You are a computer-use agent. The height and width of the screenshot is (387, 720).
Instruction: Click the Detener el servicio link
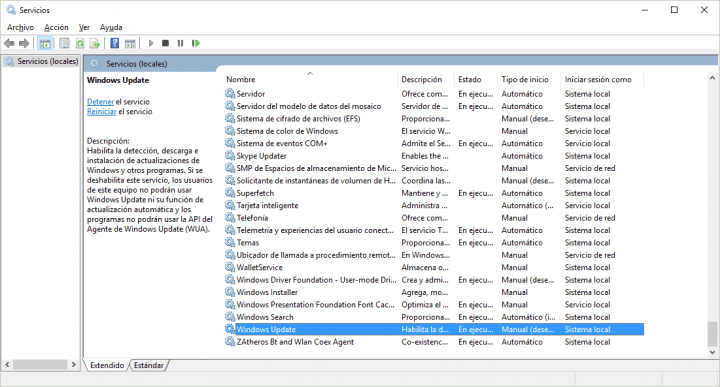click(100, 101)
